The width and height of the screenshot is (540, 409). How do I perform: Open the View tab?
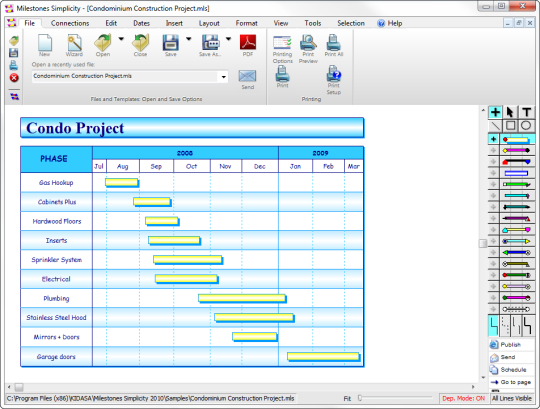(x=281, y=23)
